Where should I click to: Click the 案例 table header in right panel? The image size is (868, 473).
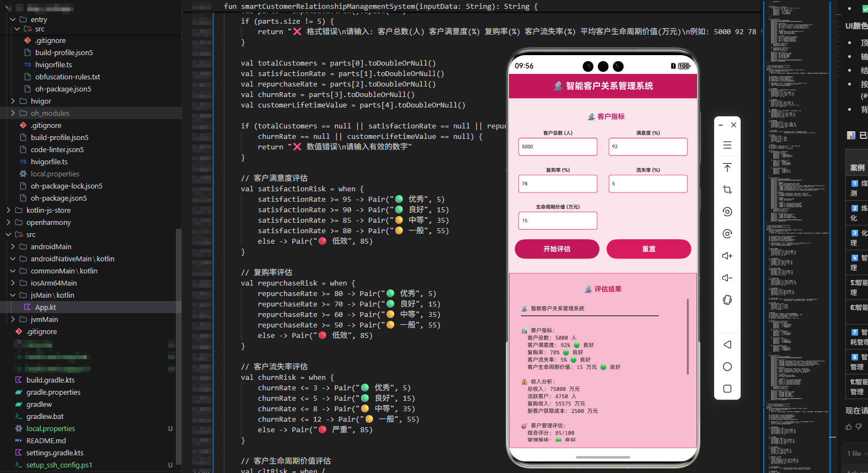pyautogui.click(x=858, y=168)
